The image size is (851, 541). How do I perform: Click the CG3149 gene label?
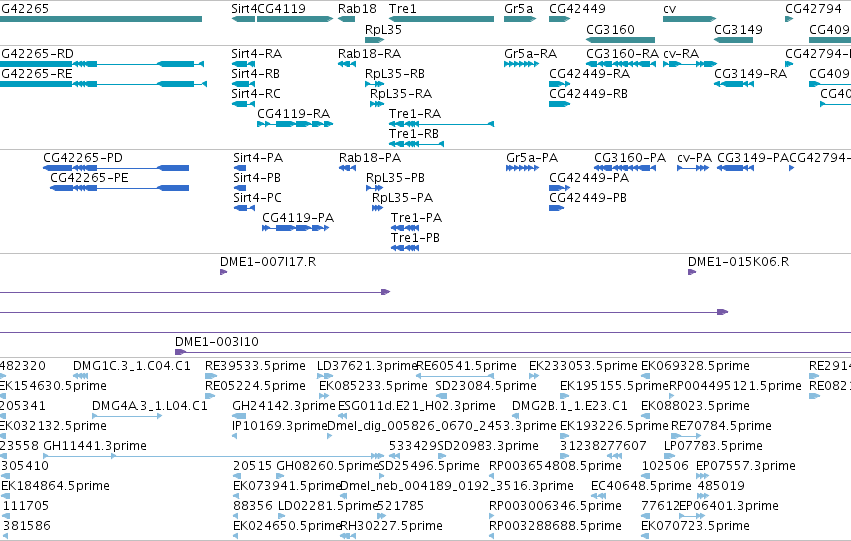click(738, 29)
